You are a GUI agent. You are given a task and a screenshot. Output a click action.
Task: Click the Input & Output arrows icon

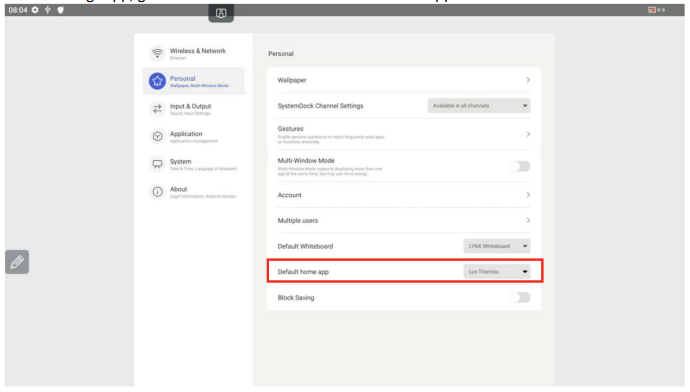point(157,109)
